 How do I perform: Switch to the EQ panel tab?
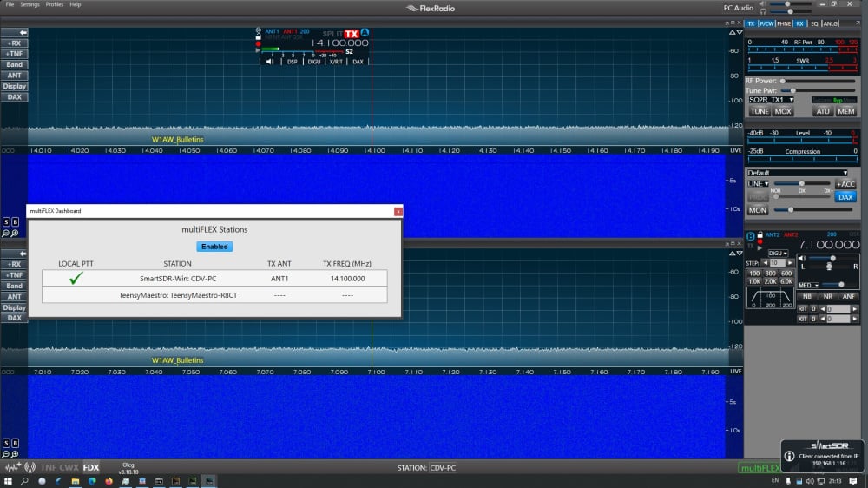click(x=814, y=23)
